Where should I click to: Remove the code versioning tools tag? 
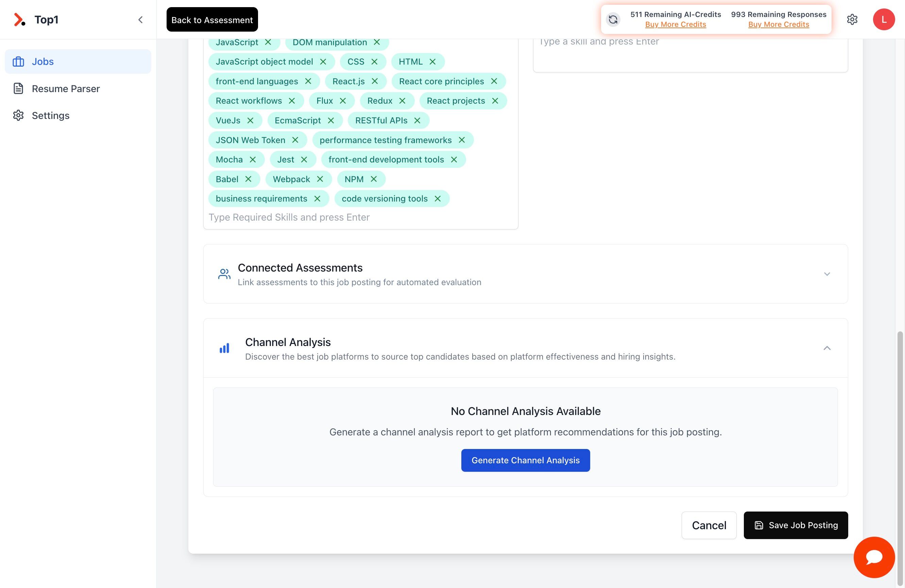pos(438,199)
